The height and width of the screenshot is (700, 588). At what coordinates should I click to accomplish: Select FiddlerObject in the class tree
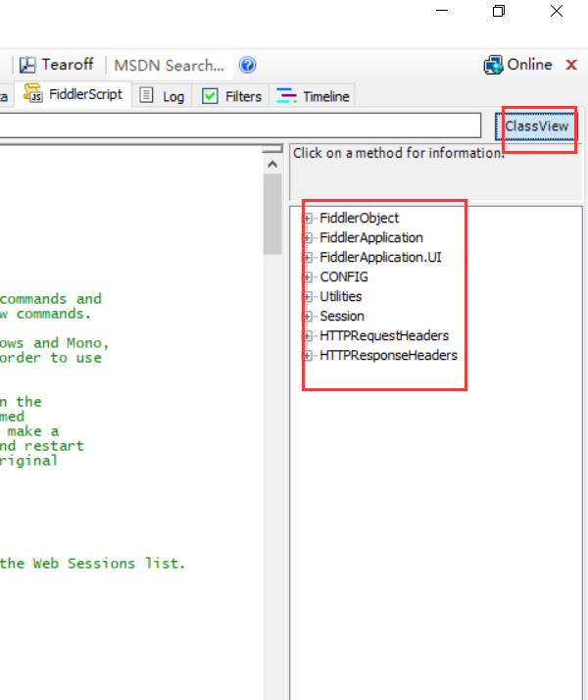tap(359, 219)
